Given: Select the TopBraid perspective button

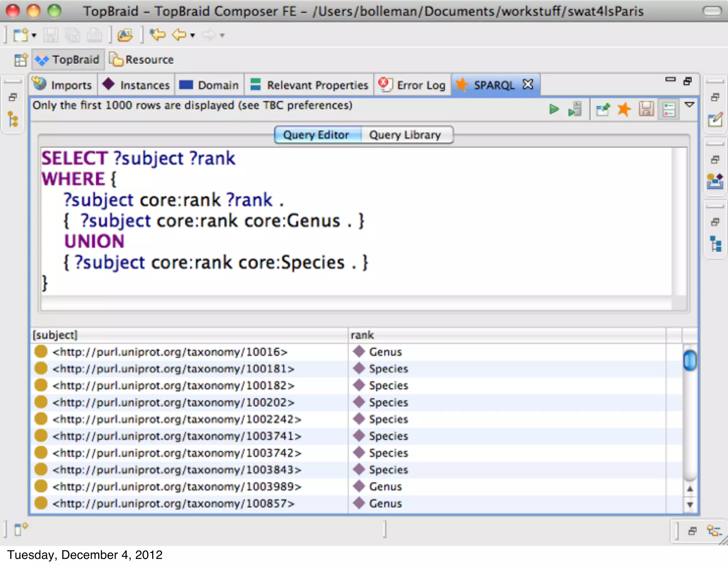Looking at the screenshot, I should 68,60.
